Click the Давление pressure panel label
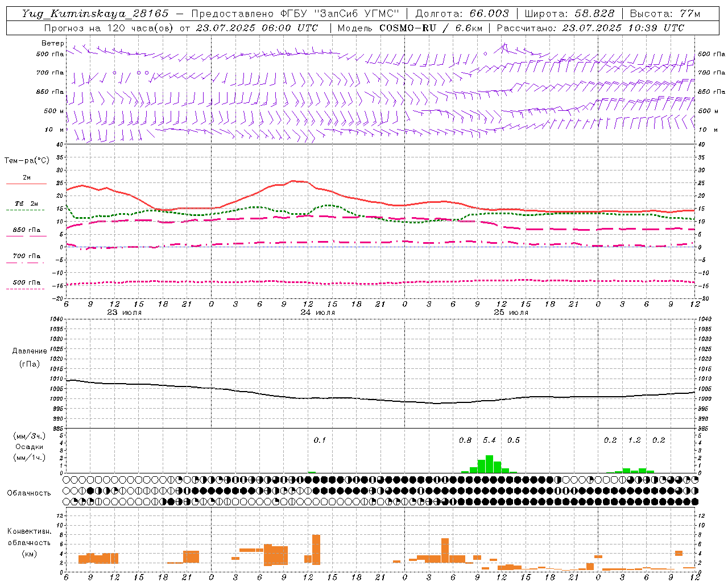 tap(30, 351)
